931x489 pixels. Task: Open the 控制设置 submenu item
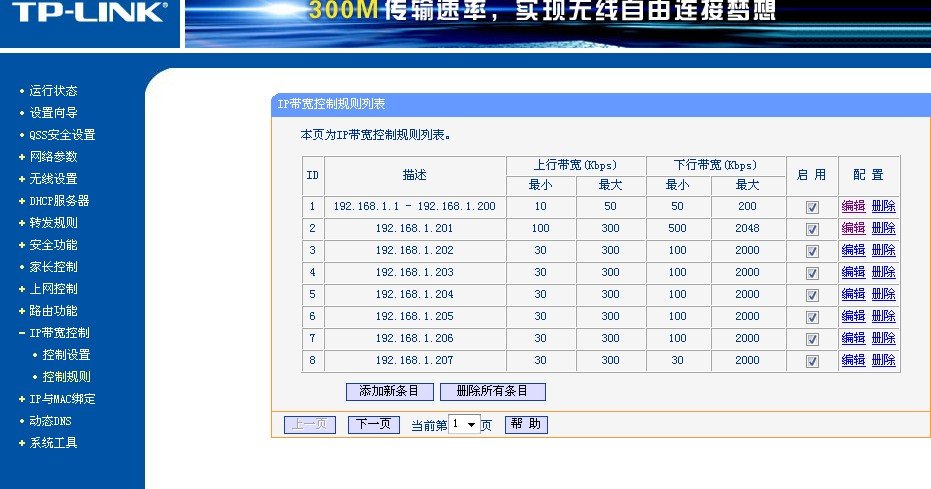(x=66, y=354)
